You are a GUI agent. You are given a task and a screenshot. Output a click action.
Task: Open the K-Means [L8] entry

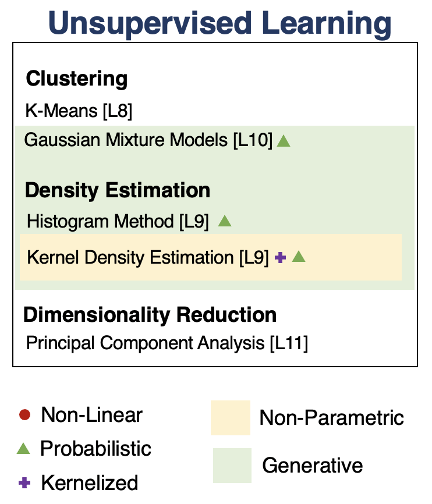(x=79, y=110)
